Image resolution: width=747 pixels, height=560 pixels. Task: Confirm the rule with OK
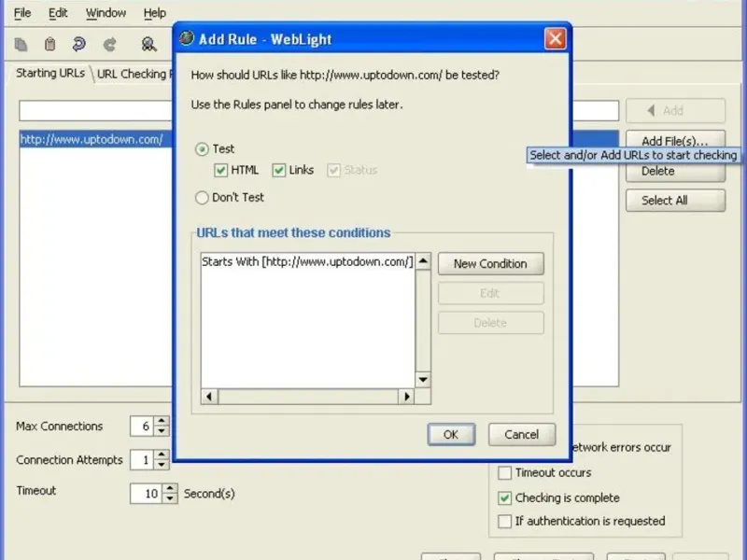pyautogui.click(x=451, y=434)
